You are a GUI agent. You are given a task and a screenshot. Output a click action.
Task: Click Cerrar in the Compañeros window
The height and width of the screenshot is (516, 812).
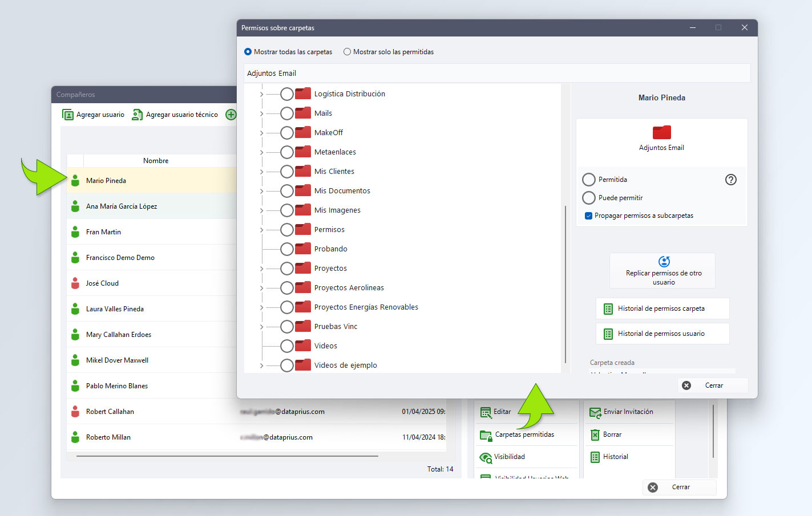680,487
